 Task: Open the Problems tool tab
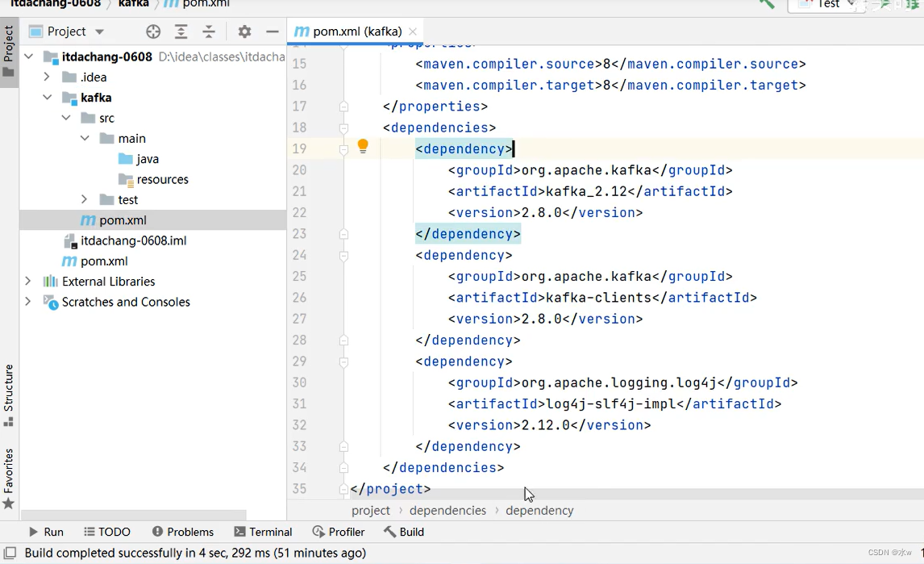tap(183, 532)
